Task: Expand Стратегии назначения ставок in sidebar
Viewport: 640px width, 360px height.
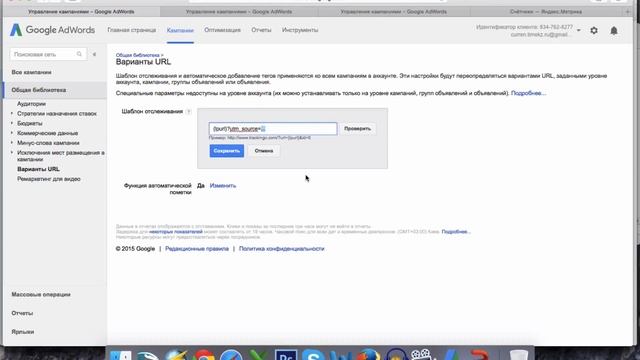Action: pos(12,113)
